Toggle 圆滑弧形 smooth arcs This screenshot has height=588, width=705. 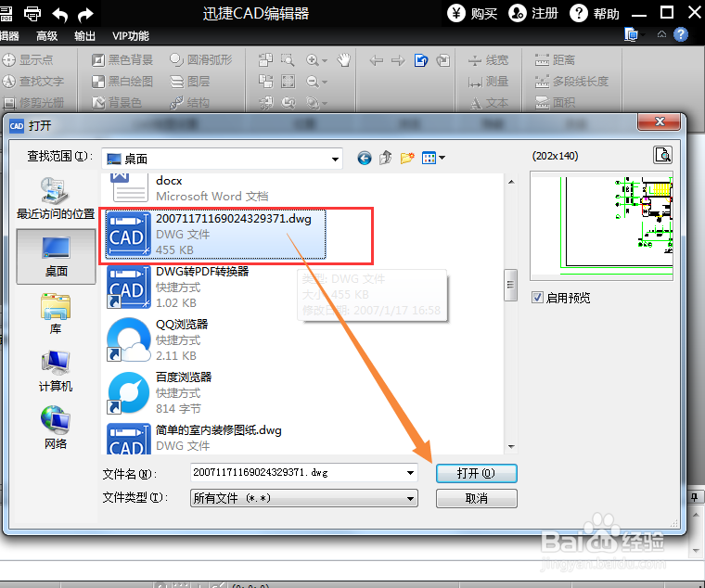[201, 59]
